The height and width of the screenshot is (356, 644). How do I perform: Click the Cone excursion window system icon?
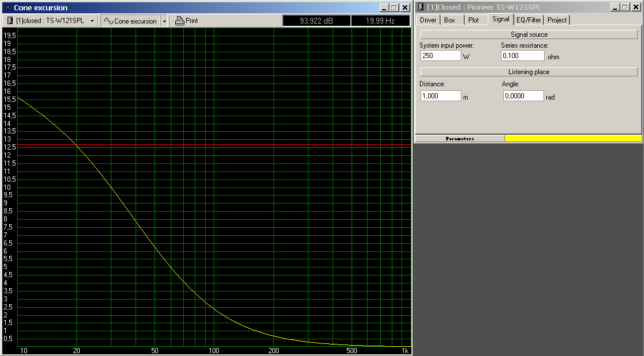tap(7, 7)
